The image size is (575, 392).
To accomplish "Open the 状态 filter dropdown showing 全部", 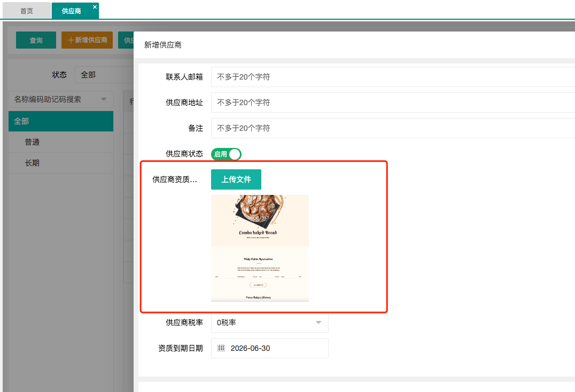I will pyautogui.click(x=104, y=75).
